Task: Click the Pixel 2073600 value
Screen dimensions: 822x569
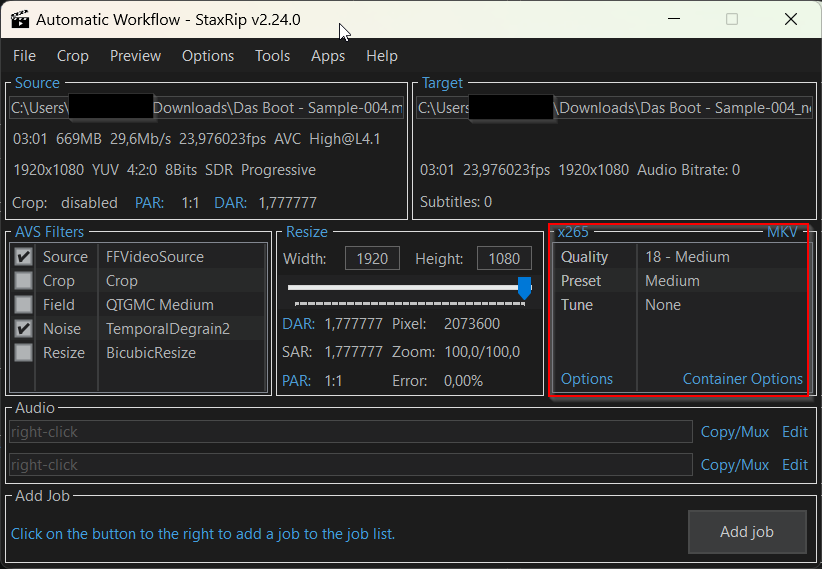Action: pyautogui.click(x=472, y=324)
